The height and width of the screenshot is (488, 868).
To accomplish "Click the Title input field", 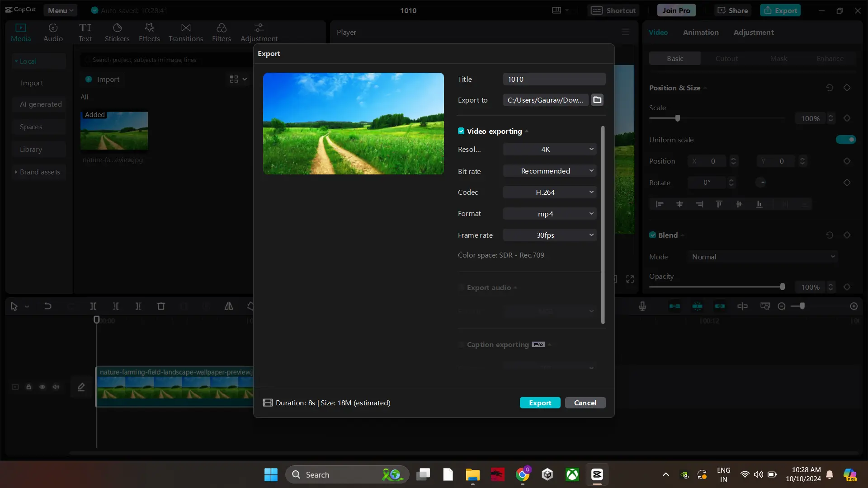I will [554, 79].
